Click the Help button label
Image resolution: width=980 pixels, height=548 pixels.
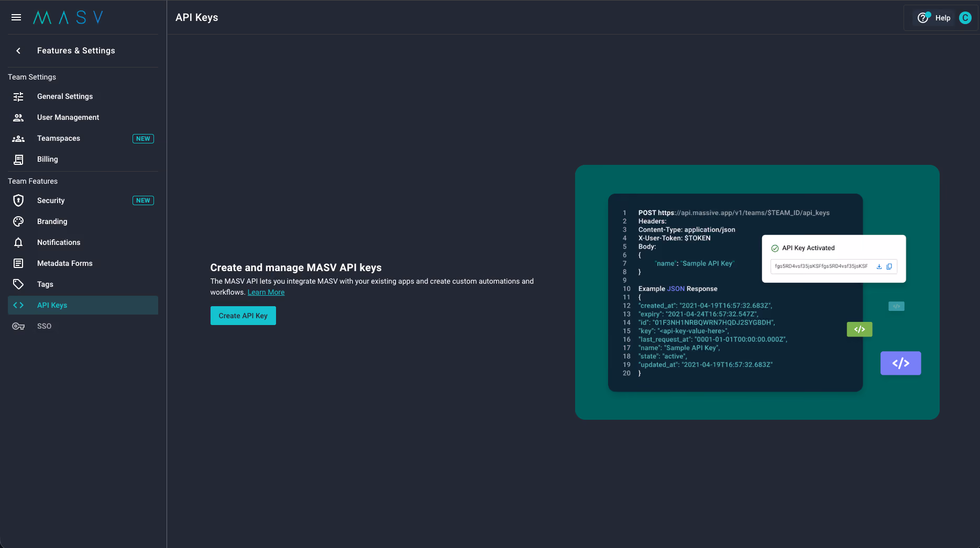[942, 18]
